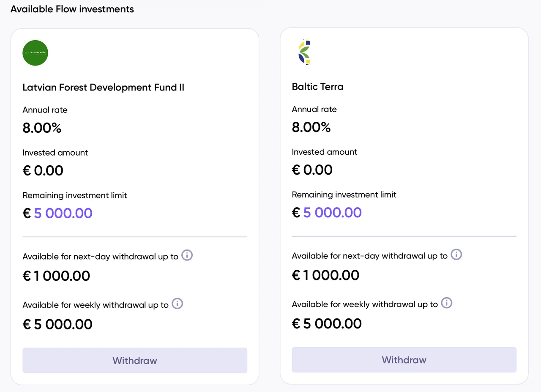Click the Baltic Terra leaf logo
Screen dimensions: 541x392
click(x=304, y=52)
